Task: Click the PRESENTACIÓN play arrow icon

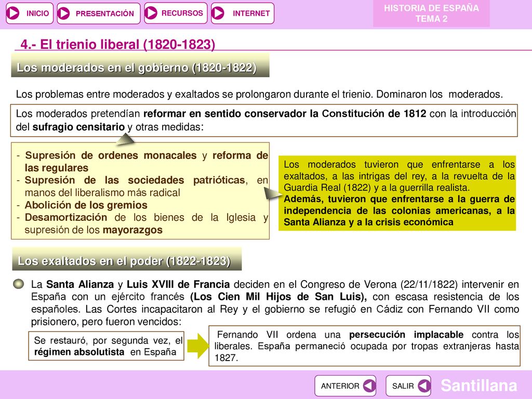Action: [x=63, y=14]
